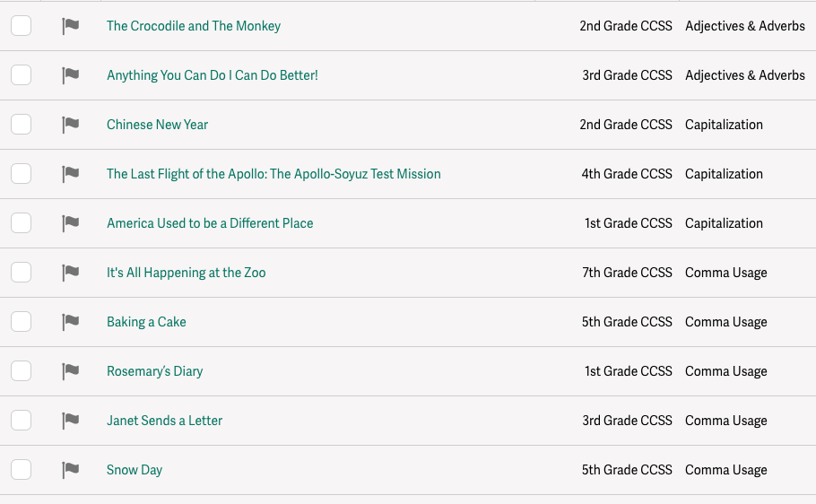
Task: Click flag icon next to Baking a Cake
Action: click(70, 322)
